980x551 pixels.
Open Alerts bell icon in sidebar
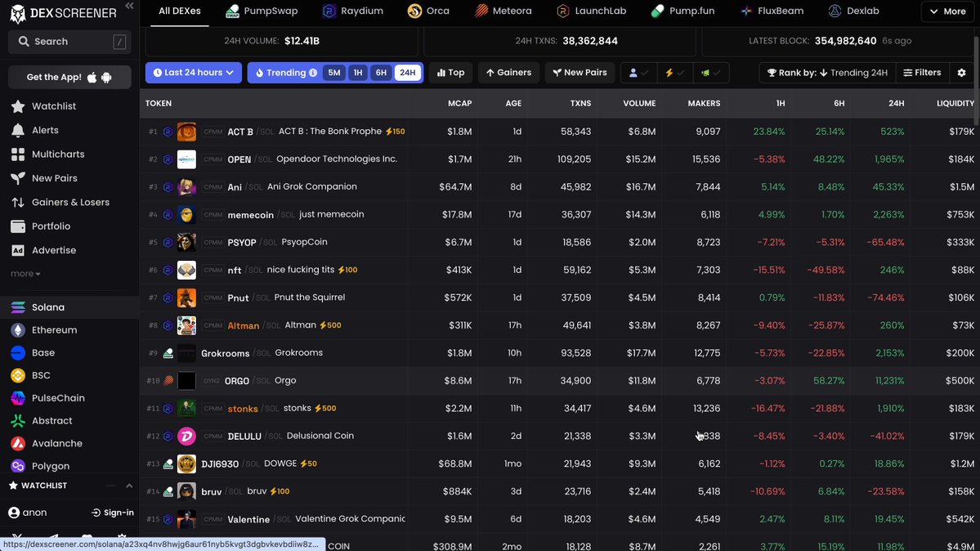(x=18, y=130)
